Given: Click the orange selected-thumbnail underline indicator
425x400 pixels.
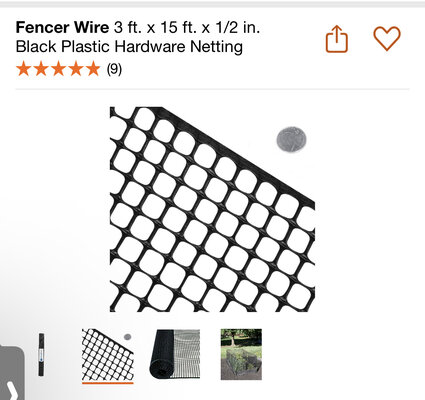Looking at the screenshot, I should [x=108, y=383].
